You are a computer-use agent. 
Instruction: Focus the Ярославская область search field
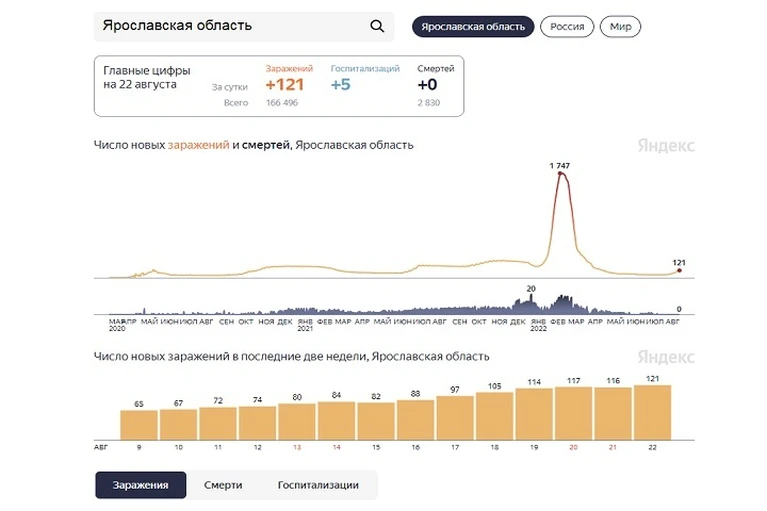pyautogui.click(x=244, y=26)
